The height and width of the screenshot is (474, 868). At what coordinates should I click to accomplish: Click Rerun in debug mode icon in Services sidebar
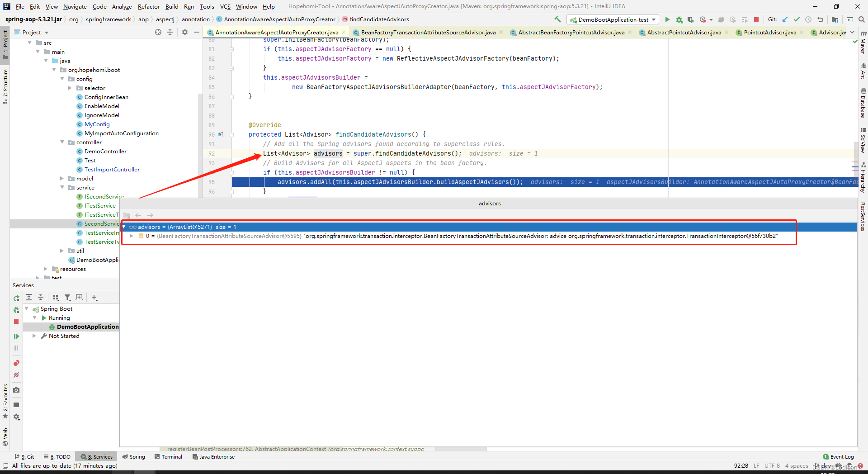(x=16, y=310)
